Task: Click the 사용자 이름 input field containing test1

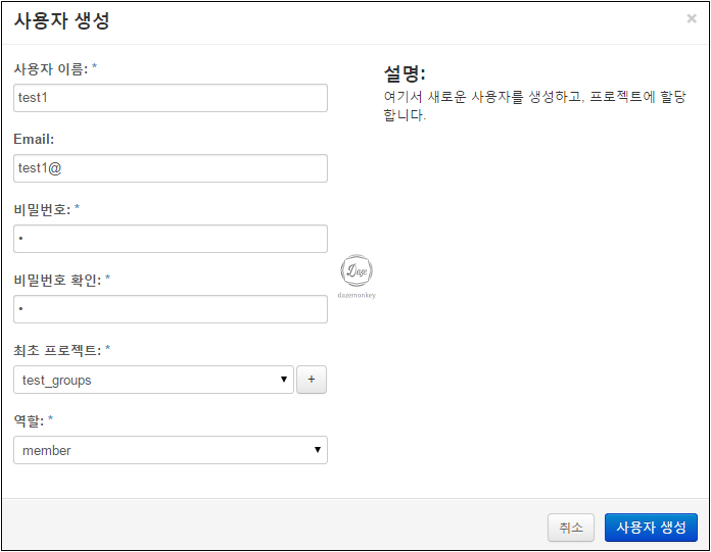Action: pos(170,98)
